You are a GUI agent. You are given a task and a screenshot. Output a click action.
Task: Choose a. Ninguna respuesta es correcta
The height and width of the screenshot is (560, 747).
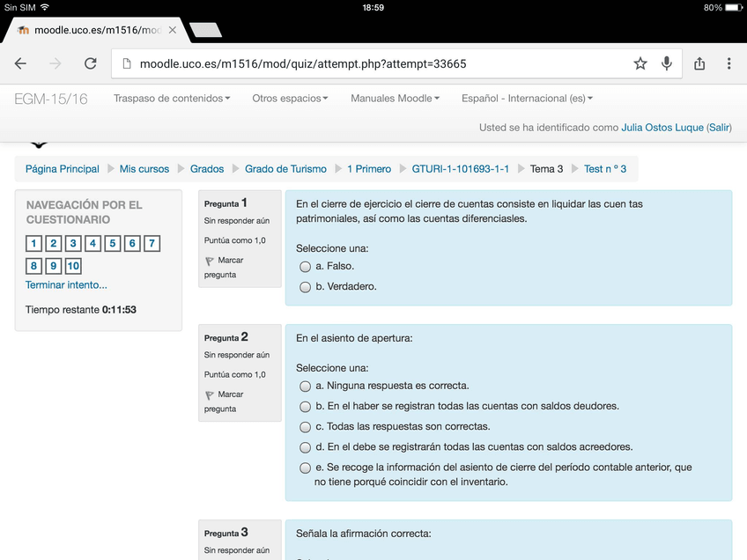coord(305,387)
